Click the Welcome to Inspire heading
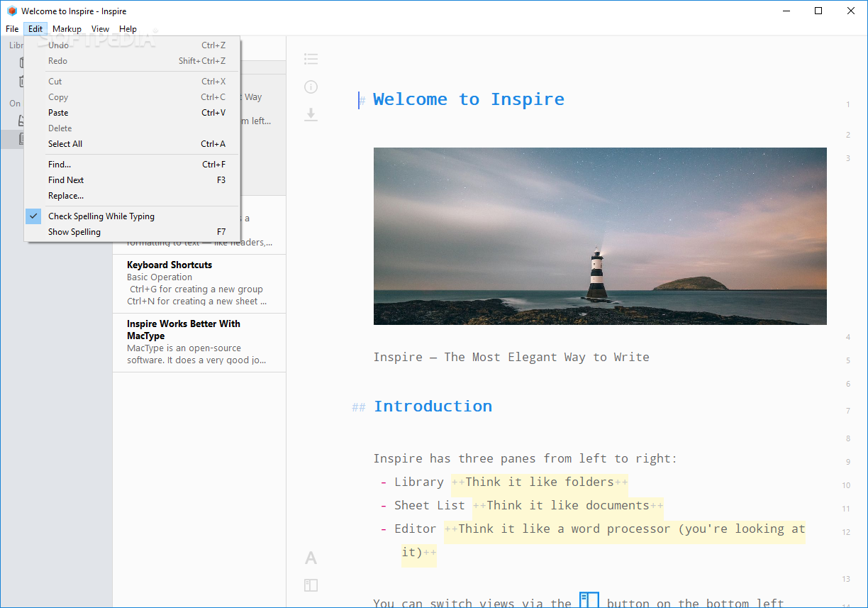The height and width of the screenshot is (608, 868). [469, 99]
